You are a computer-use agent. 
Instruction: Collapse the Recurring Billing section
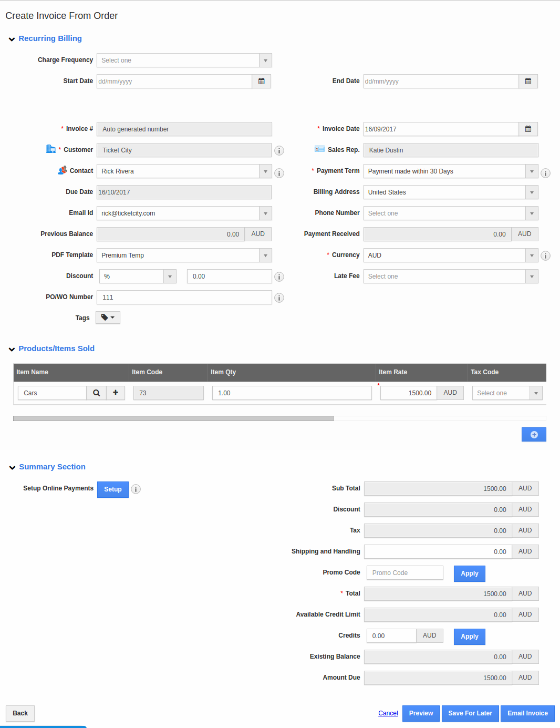12,39
